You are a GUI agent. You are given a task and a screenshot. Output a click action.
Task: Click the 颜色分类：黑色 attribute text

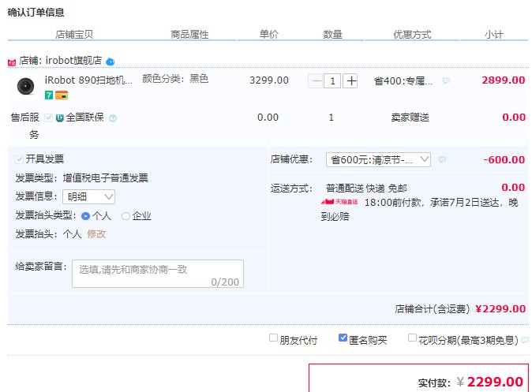[175, 79]
